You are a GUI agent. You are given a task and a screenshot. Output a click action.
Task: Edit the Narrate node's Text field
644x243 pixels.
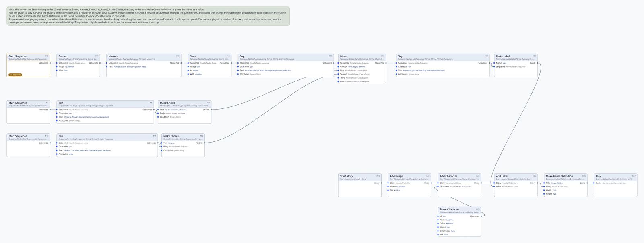coord(129,67)
